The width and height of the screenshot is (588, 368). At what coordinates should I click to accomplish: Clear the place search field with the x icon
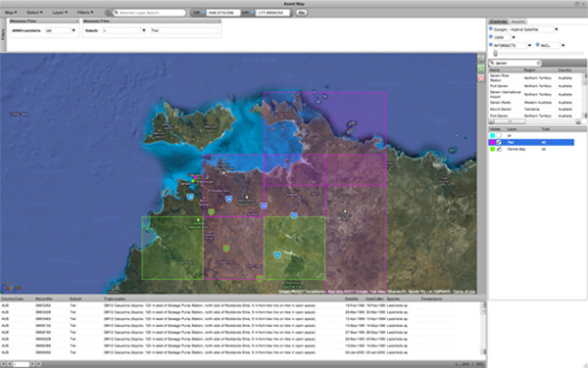point(538,63)
